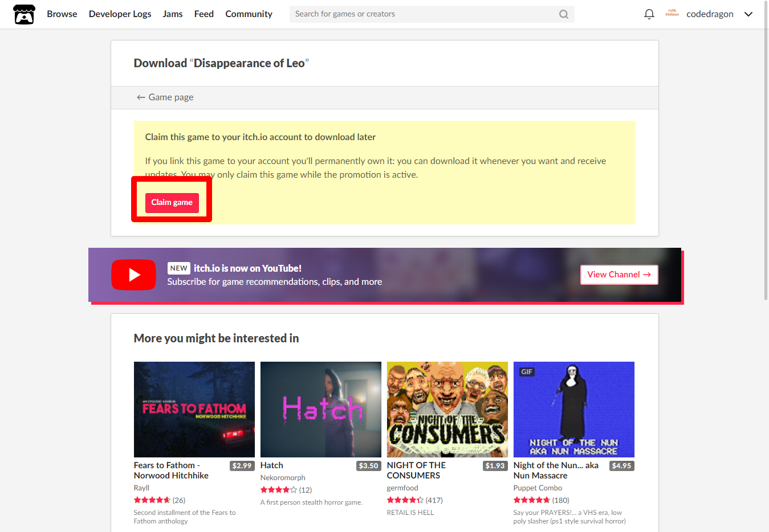Visit the Rayll creator page
The image size is (769, 532).
pos(141,488)
